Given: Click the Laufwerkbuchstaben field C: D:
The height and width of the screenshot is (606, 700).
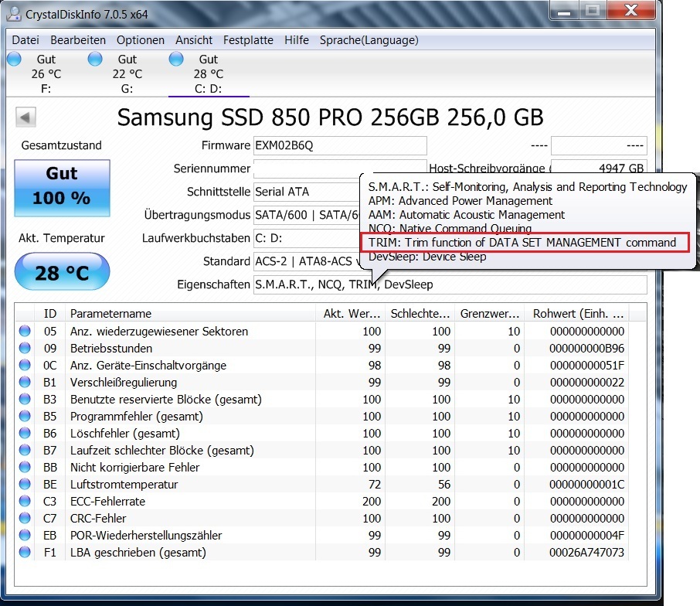Looking at the screenshot, I should (308, 238).
